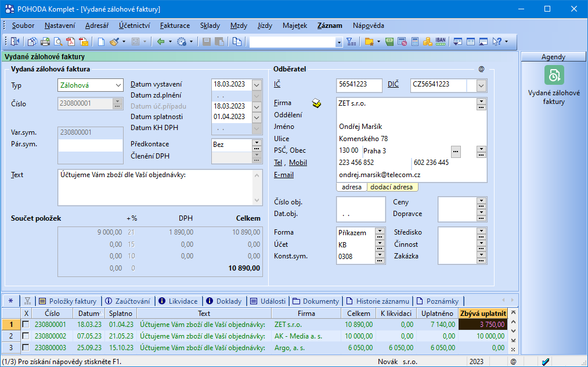This screenshot has height=367, width=588.
Task: Click the Pár.sym. input field
Action: [x=91, y=145]
